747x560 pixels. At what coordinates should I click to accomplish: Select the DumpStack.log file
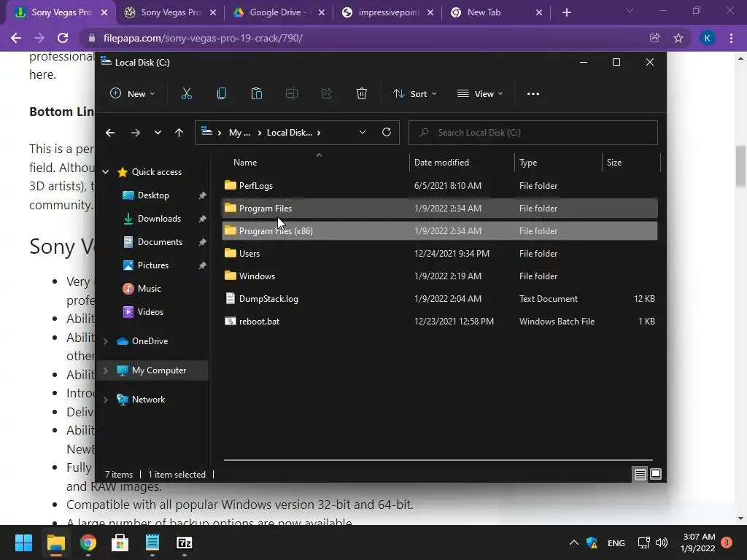pos(440,298)
